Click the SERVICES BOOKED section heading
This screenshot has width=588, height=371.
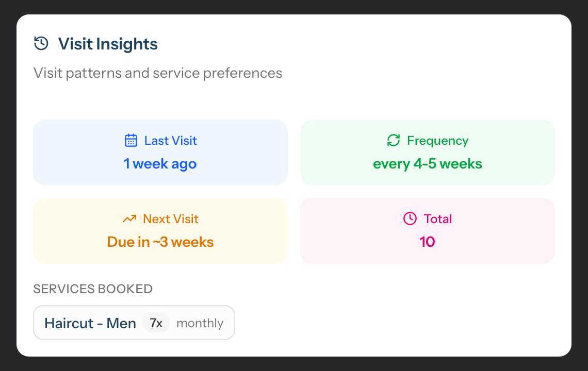(x=93, y=289)
